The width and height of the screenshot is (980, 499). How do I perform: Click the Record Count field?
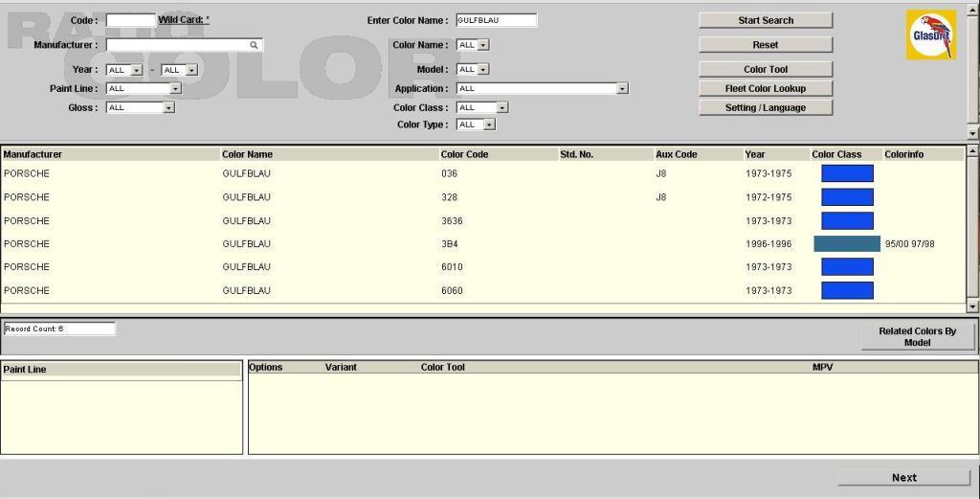(59, 329)
